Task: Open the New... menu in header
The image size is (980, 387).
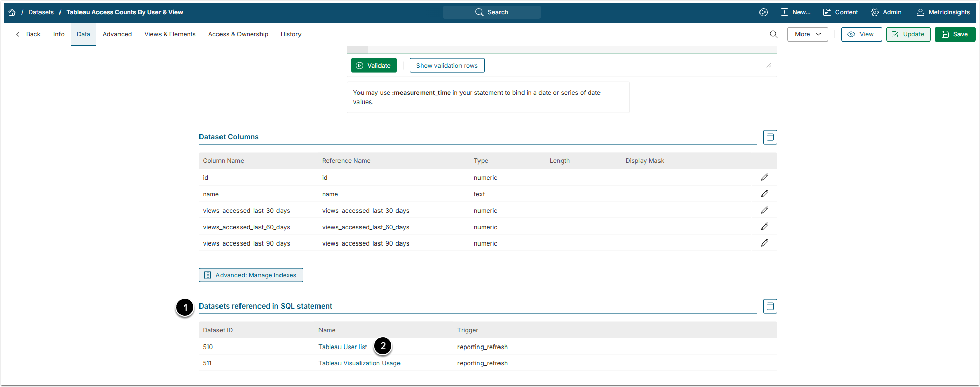Action: 795,12
